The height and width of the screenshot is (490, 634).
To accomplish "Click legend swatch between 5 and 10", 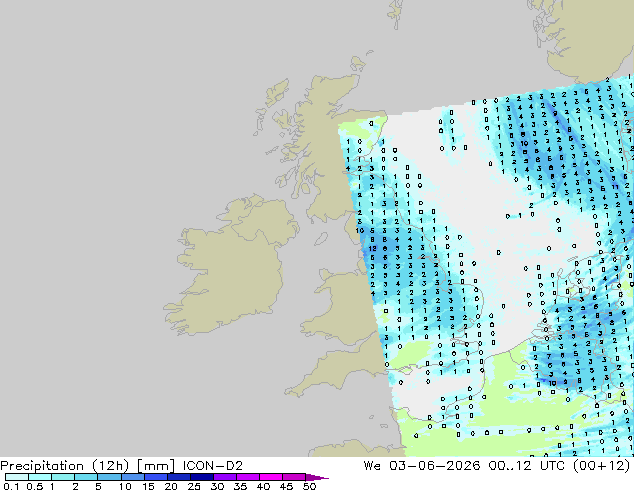I will pyautogui.click(x=109, y=477).
